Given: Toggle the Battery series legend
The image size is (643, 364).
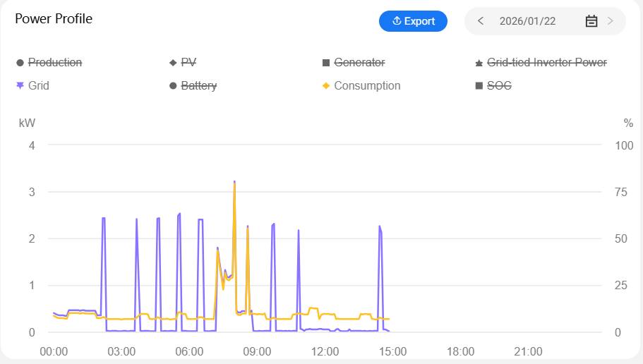Looking at the screenshot, I should (193, 85).
